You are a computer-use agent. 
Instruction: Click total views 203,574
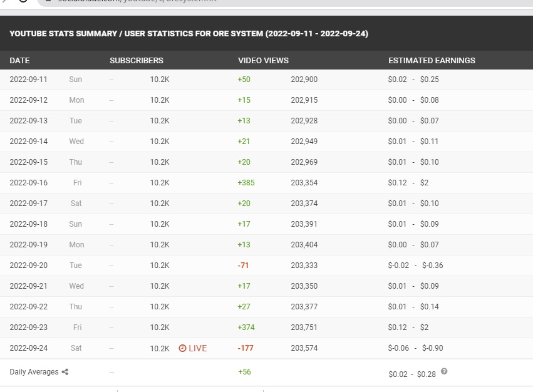pyautogui.click(x=304, y=348)
